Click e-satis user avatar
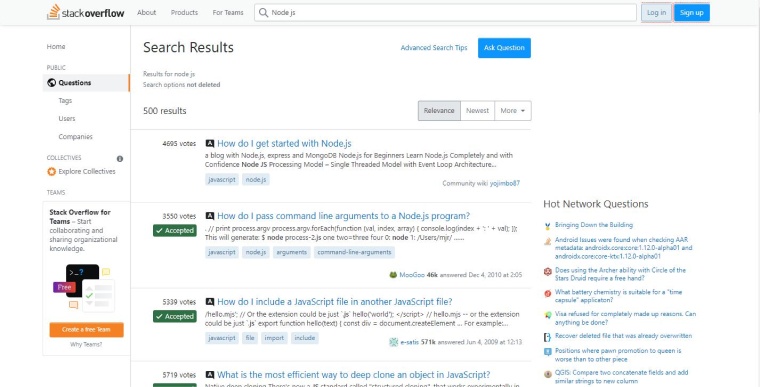The height and width of the screenshot is (387, 760). (x=394, y=342)
